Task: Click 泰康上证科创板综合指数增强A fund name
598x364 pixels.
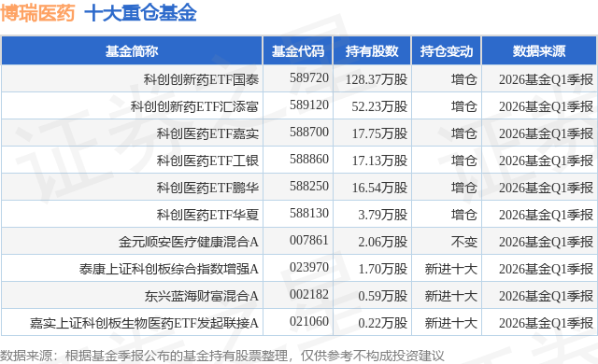Action: (169, 269)
